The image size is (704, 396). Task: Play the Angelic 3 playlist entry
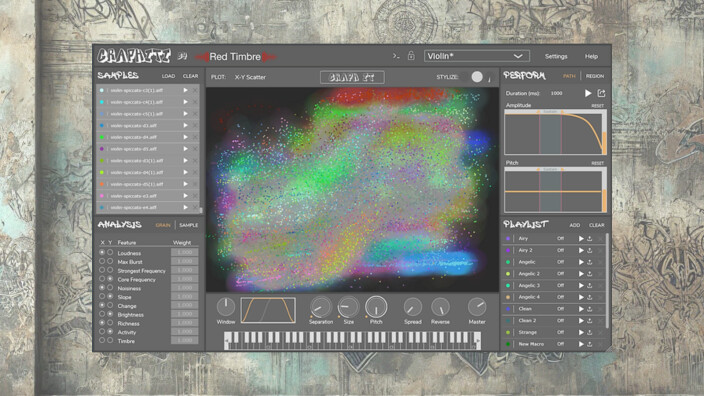coord(581,286)
